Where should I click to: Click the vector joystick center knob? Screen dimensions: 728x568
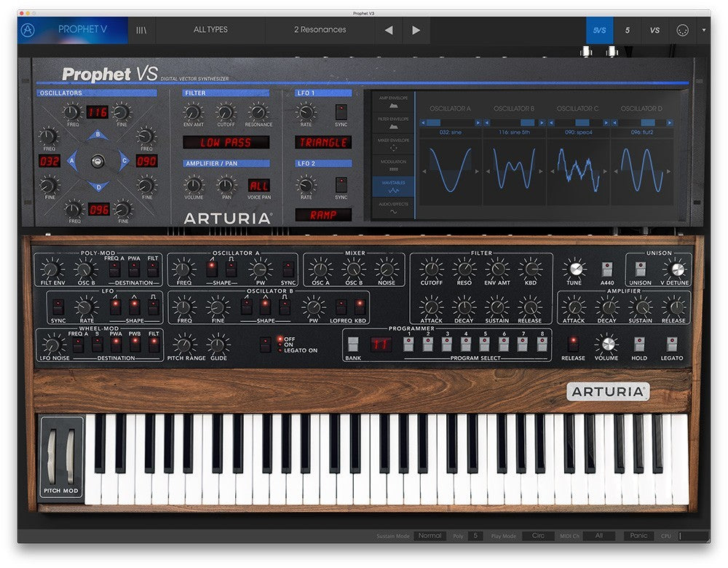click(98, 161)
